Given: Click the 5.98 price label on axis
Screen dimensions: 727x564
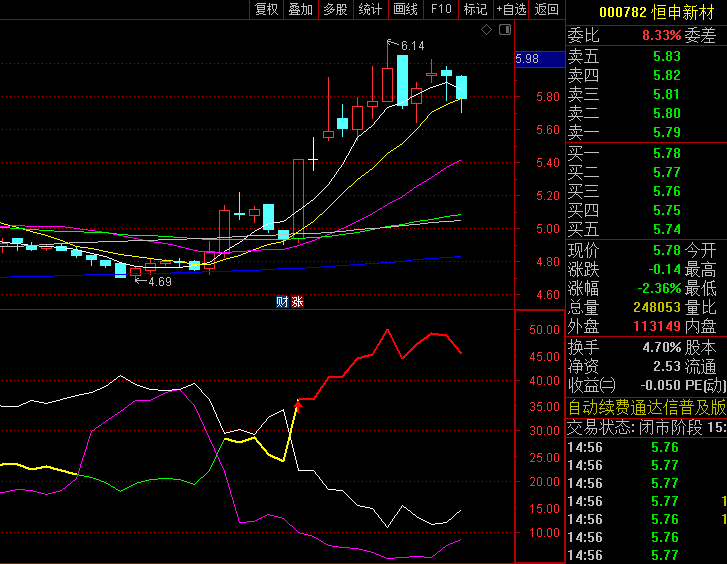Looking at the screenshot, I should (527, 60).
